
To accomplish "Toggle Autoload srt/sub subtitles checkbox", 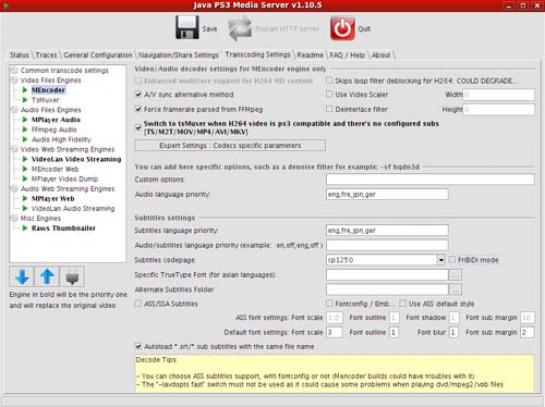I will (x=138, y=347).
